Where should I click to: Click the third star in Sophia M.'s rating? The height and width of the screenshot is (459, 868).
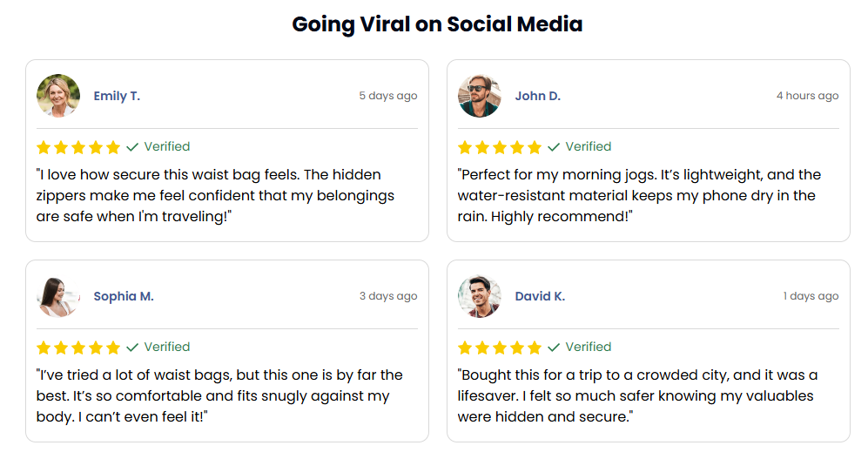78,348
